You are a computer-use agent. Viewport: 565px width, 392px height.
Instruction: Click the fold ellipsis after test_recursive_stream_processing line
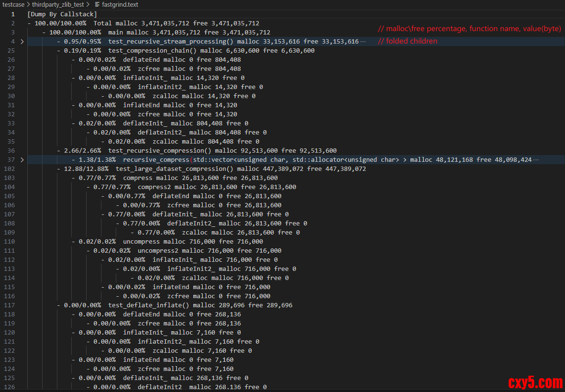pyautogui.click(x=363, y=42)
